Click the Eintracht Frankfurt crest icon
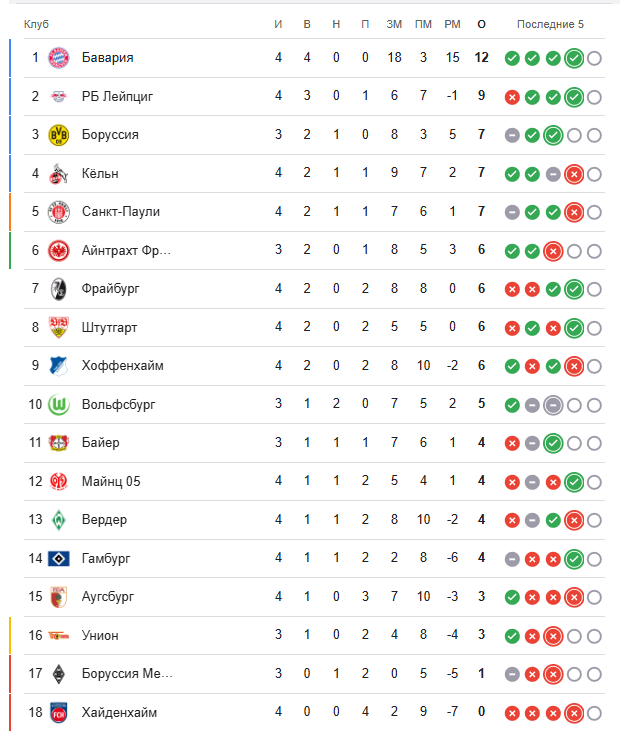The image size is (643, 743). 59,251
